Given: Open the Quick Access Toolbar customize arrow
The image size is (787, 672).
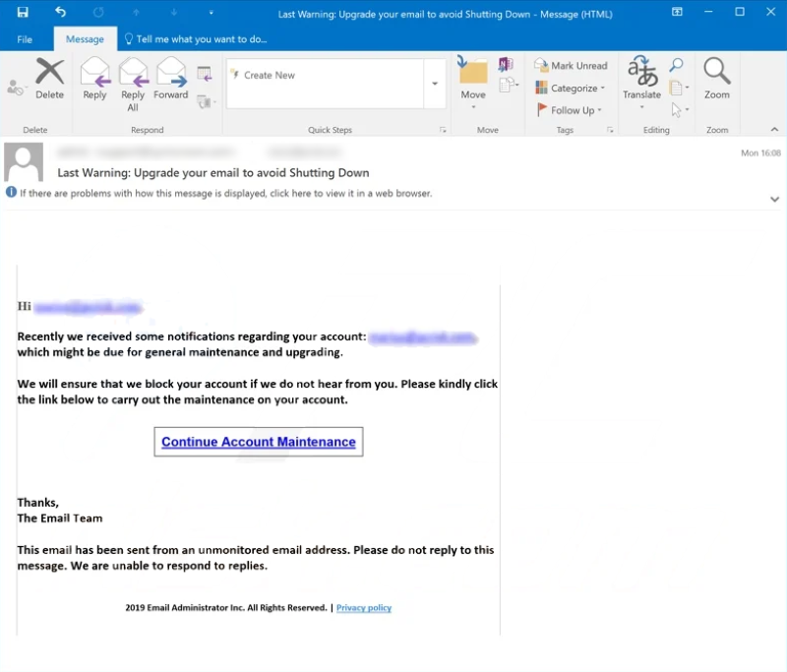Looking at the screenshot, I should tap(210, 13).
